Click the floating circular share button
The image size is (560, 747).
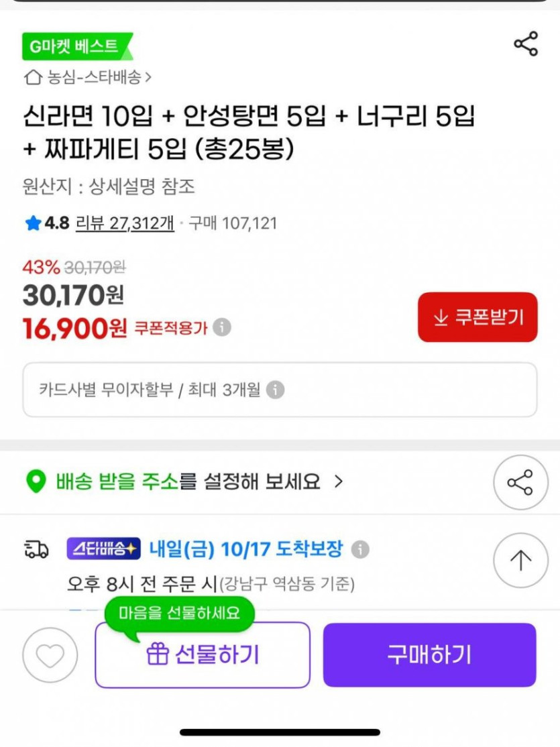pos(520,482)
